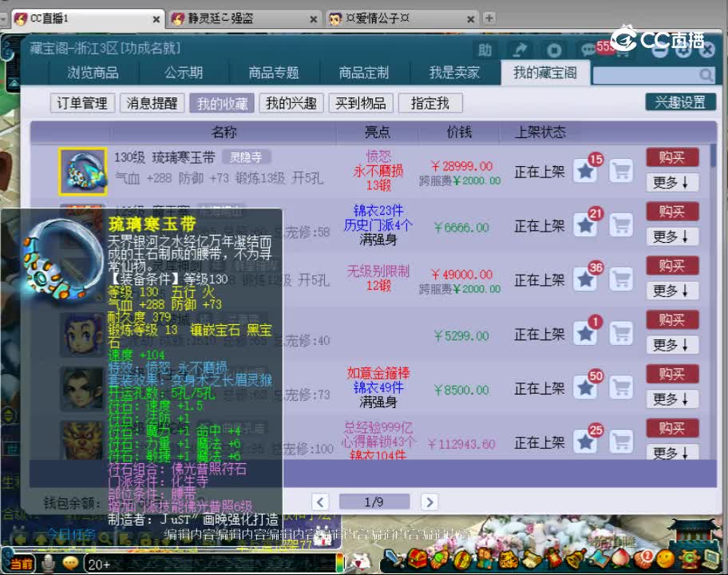Click the 1/9 page indicator field

pyautogui.click(x=374, y=502)
